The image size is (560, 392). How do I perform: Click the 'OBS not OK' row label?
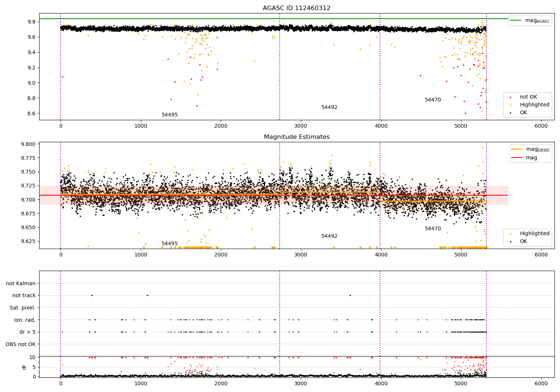pos(21,344)
